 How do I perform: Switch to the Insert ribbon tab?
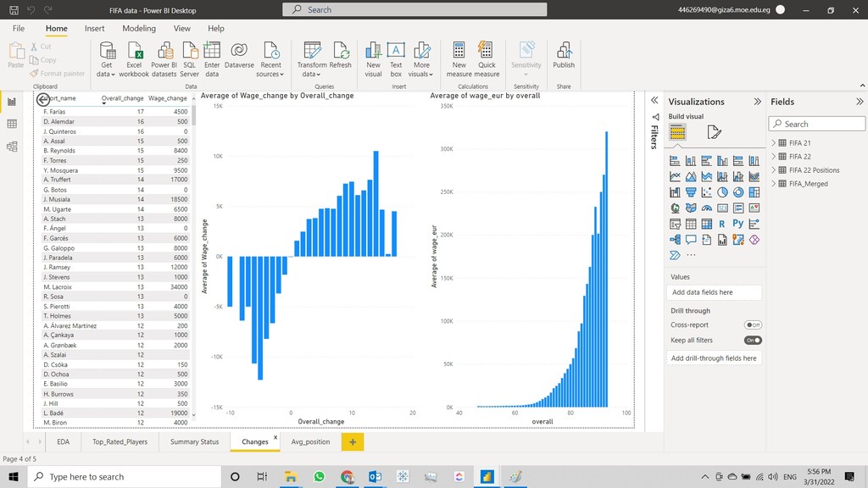(x=95, y=28)
